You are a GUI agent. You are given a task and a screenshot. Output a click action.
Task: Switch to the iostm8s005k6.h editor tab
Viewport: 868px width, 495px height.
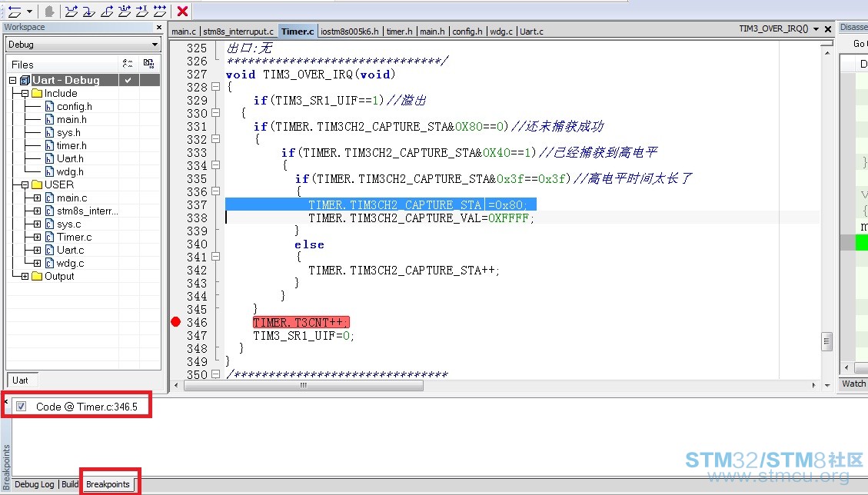(350, 32)
